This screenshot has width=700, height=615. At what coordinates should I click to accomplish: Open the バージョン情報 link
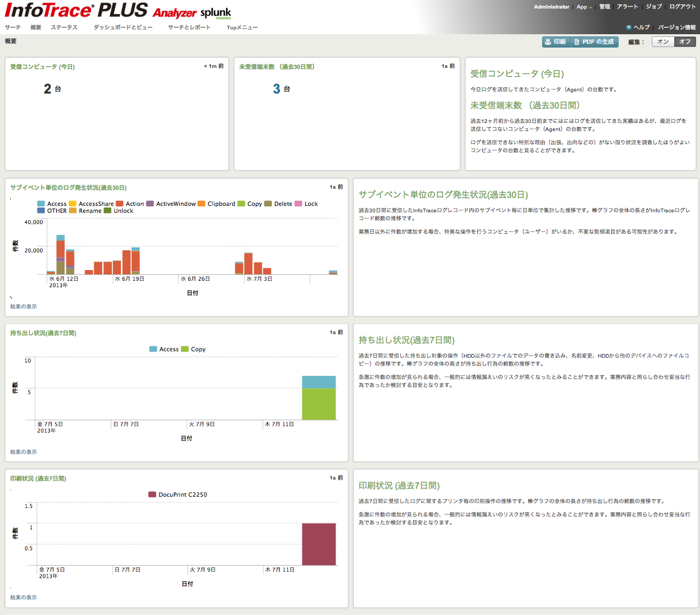pyautogui.click(x=677, y=27)
